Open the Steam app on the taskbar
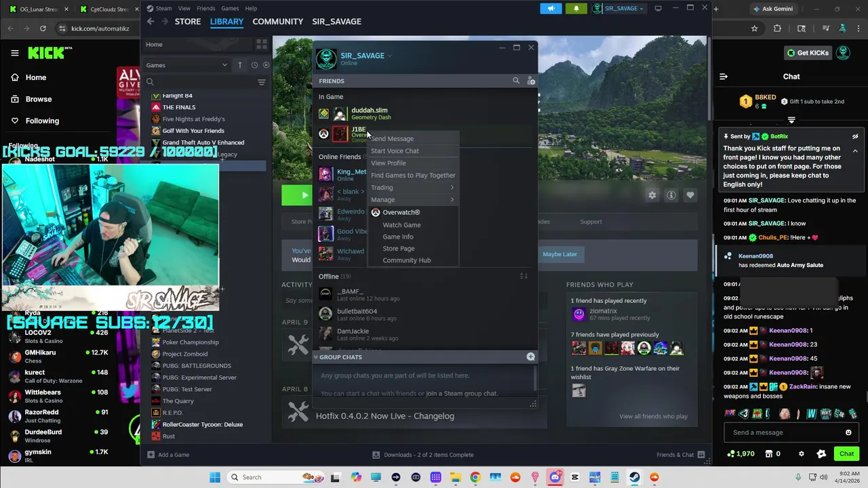Screen dimensions: 868x488 coord(634,477)
